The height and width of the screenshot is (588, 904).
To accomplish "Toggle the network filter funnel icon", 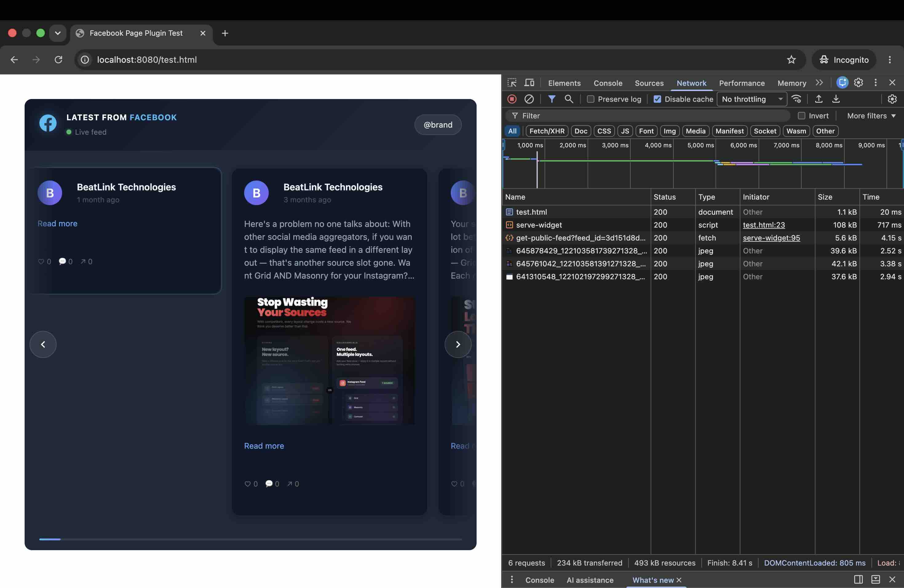I will tap(552, 99).
